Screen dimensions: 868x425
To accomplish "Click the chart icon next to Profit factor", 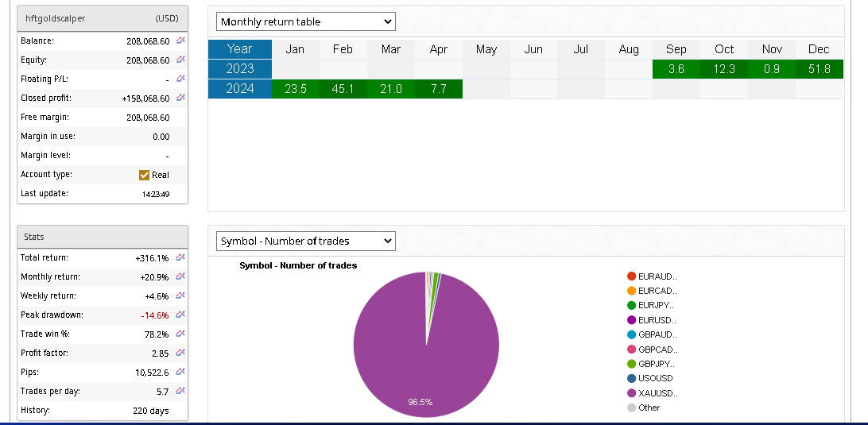I will click(x=180, y=353).
